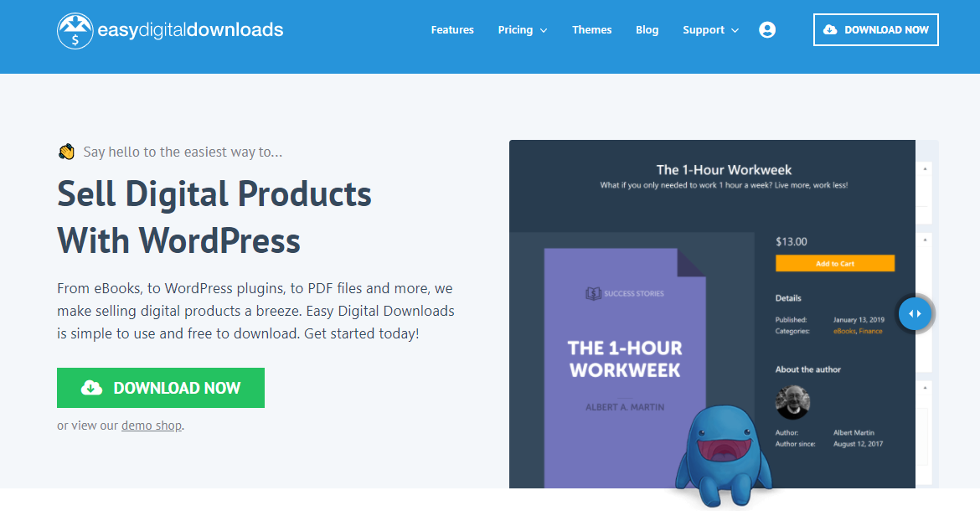The height and width of the screenshot is (511, 980).
Task: Click the Finance category link
Action: [x=870, y=331]
